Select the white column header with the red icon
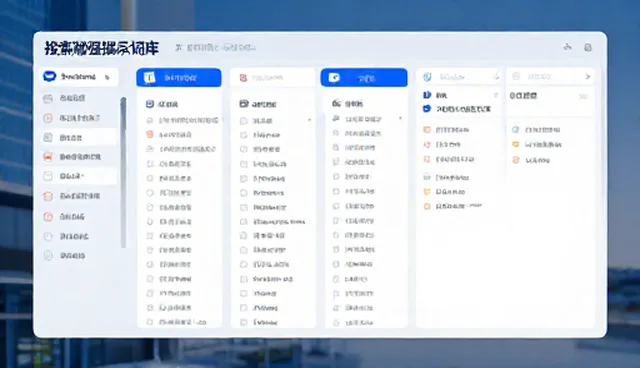Screen dimensions: 640x368 coord(272,78)
